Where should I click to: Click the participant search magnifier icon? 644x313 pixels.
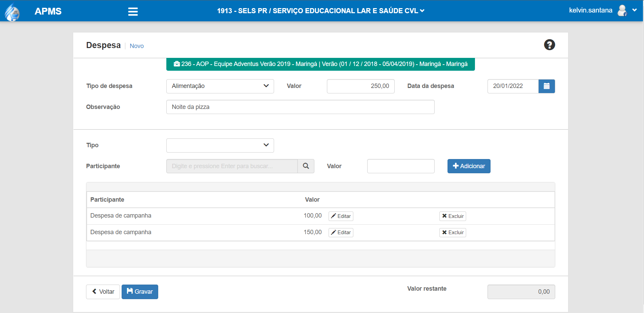pos(306,166)
